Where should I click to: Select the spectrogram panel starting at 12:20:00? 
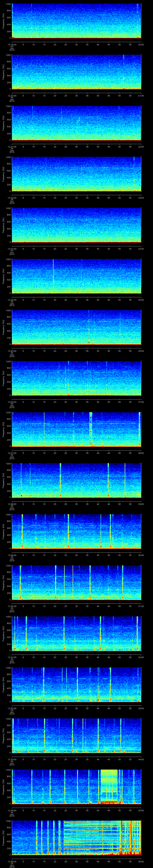[x=76, y=72]
